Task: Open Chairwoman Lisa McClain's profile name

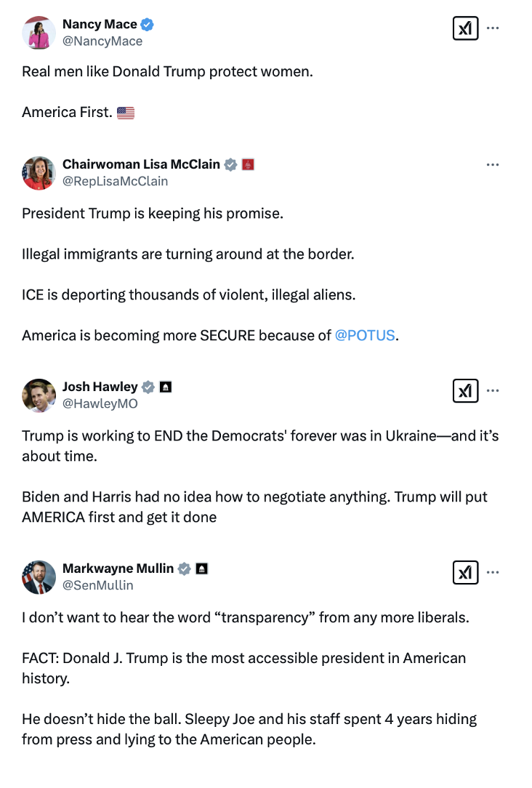Action: (141, 164)
